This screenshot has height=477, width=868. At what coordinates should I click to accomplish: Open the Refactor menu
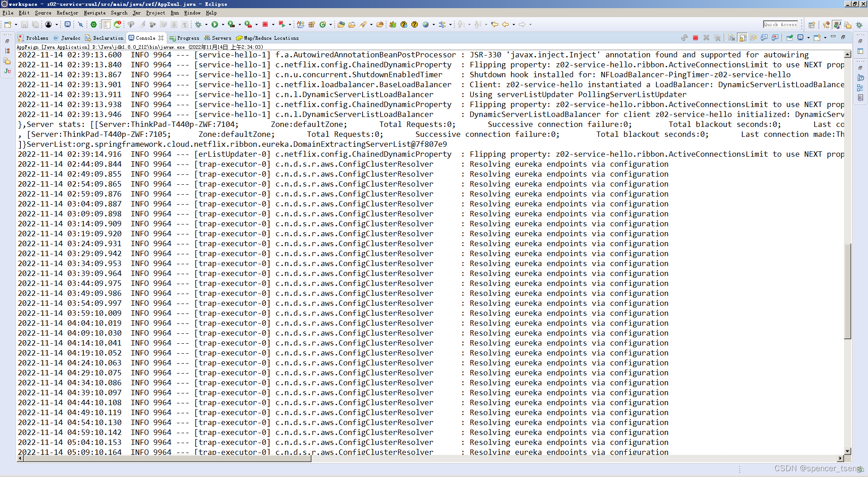(68, 13)
